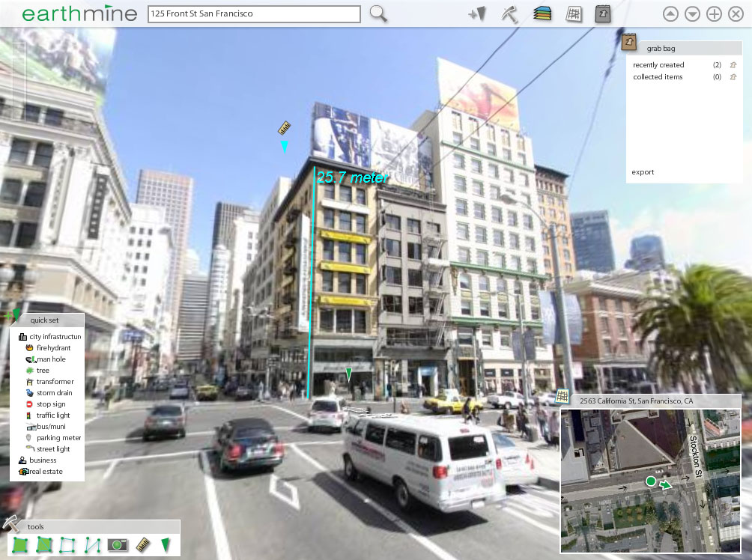This screenshot has width=752, height=560.
Task: Select parking meter tag type
Action: click(53, 438)
